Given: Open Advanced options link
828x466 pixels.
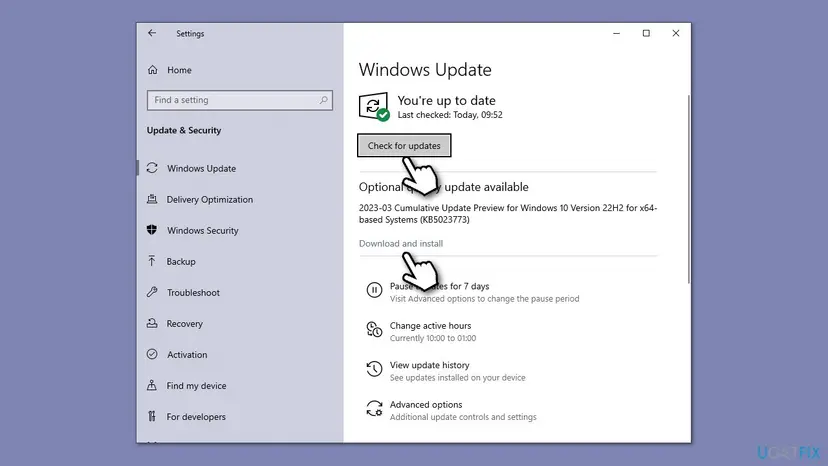Looking at the screenshot, I should coord(426,405).
